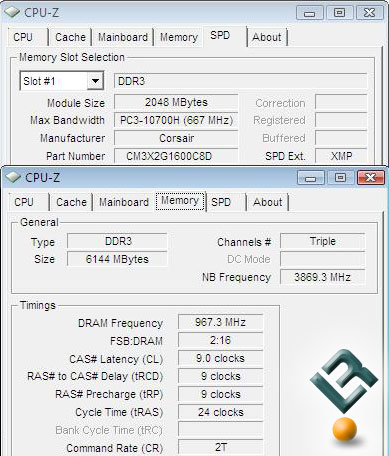The height and width of the screenshot is (456, 389).
Task: Open About tab in front CPU-Z window
Action: (x=268, y=202)
